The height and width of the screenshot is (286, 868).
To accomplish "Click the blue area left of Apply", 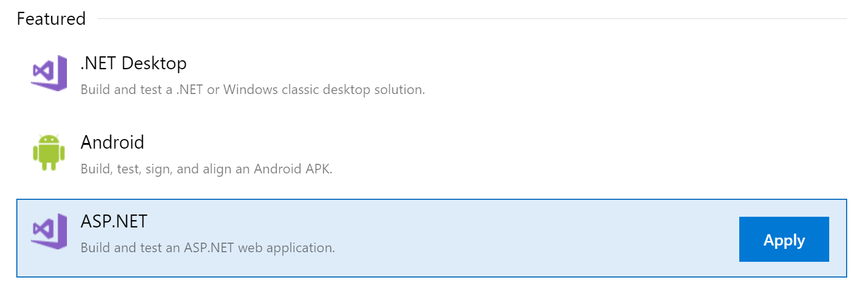I will [534, 239].
